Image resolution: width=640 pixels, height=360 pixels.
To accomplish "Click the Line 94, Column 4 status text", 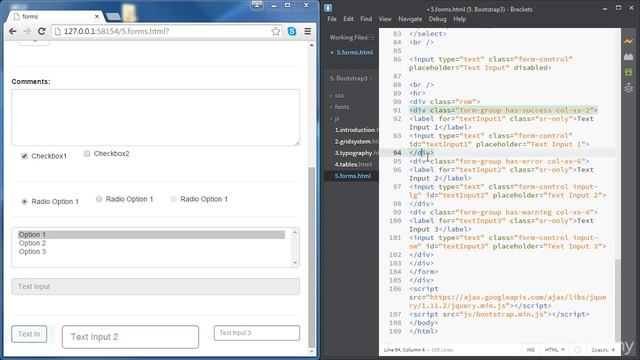I will coord(404,350).
